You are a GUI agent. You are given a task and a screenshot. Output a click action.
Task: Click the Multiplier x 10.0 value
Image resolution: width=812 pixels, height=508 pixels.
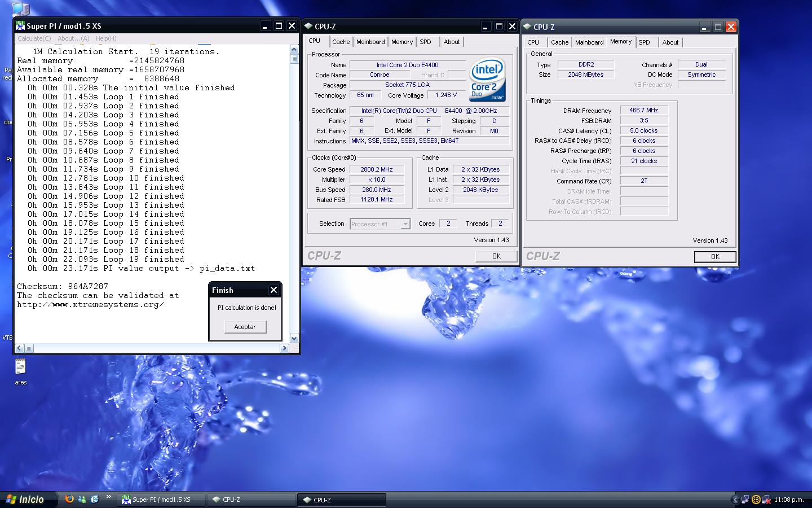377,179
